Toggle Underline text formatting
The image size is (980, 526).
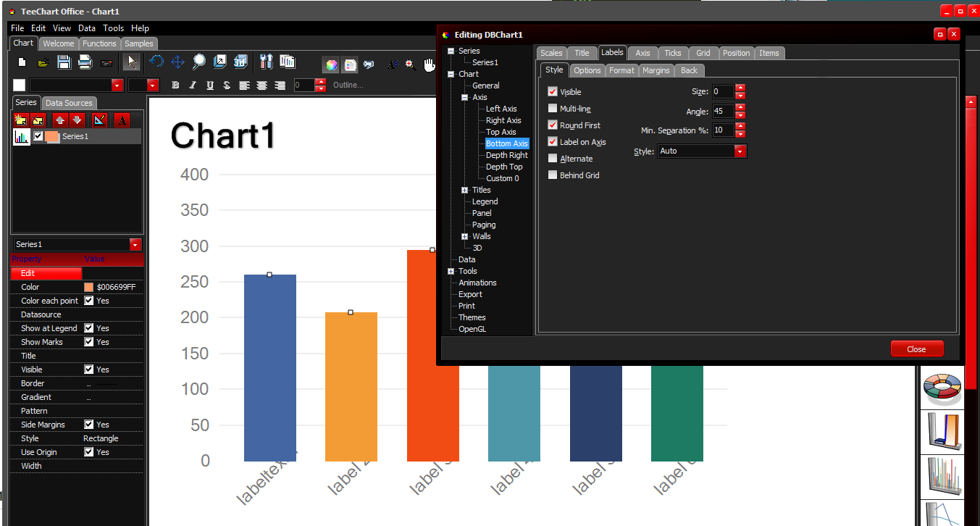(210, 85)
